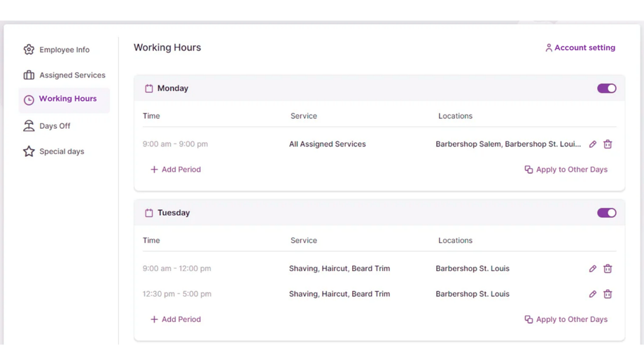Add Period to Monday
This screenshot has height=362, width=644.
click(x=176, y=169)
